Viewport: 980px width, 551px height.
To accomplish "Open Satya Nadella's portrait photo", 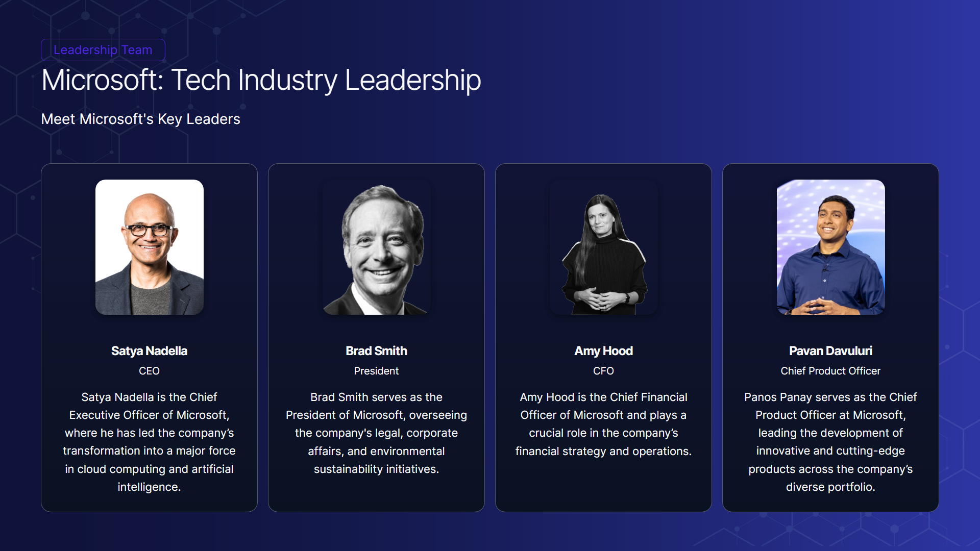I will click(x=149, y=247).
